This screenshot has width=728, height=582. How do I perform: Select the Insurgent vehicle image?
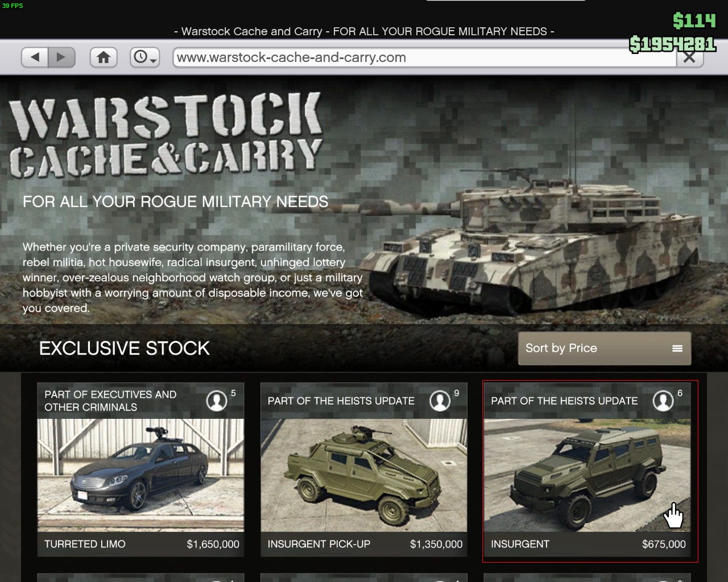point(587,475)
